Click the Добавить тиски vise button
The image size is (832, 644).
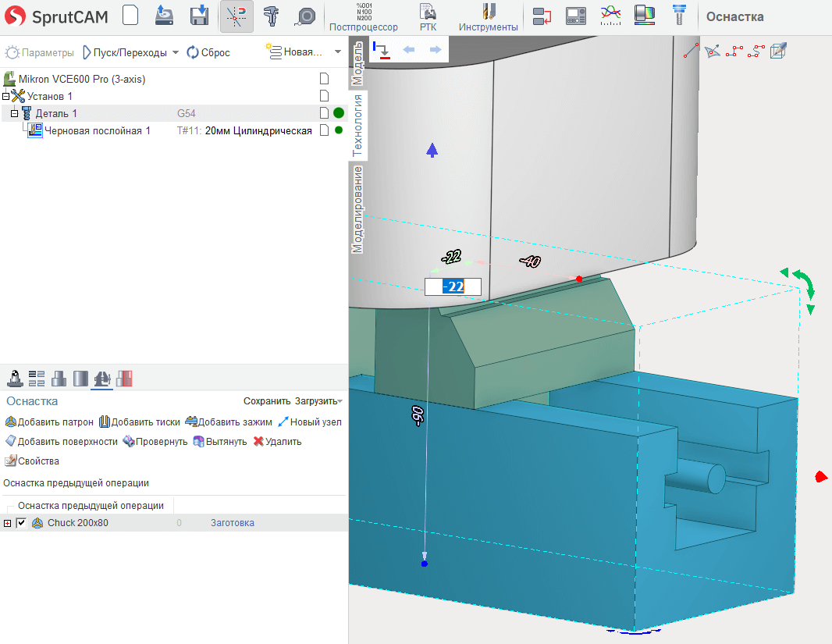[x=140, y=422]
